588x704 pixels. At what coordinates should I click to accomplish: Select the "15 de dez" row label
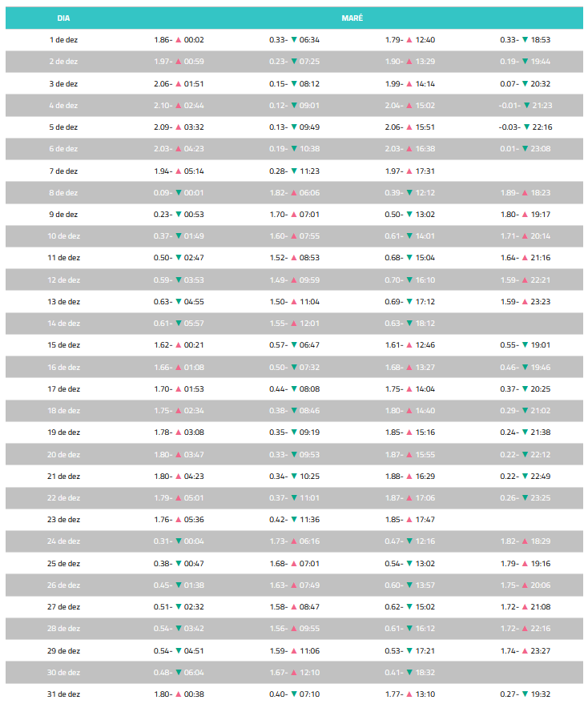point(63,345)
